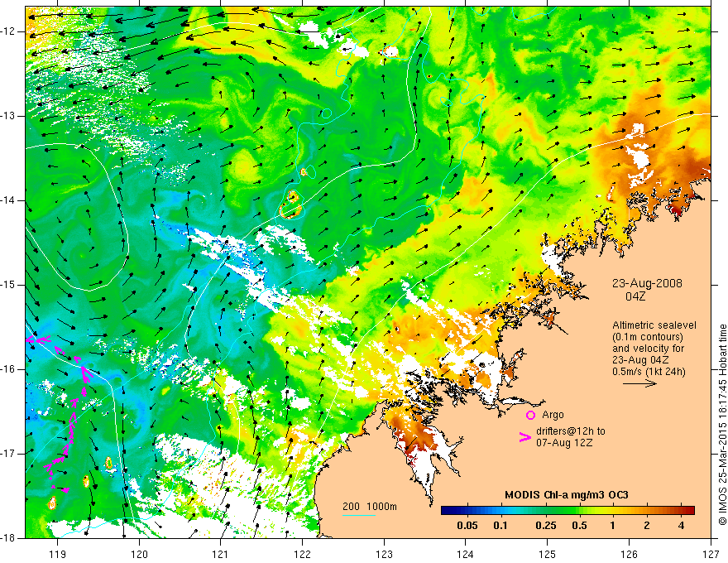Click latitude axis label -14
The height and width of the screenshot is (563, 728).
tap(8, 200)
